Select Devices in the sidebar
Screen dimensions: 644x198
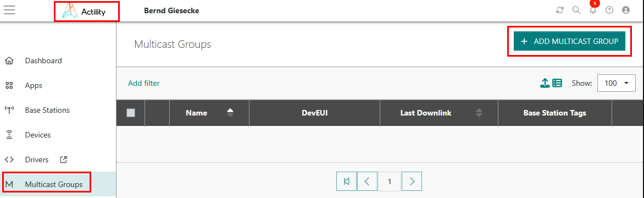coord(38,135)
